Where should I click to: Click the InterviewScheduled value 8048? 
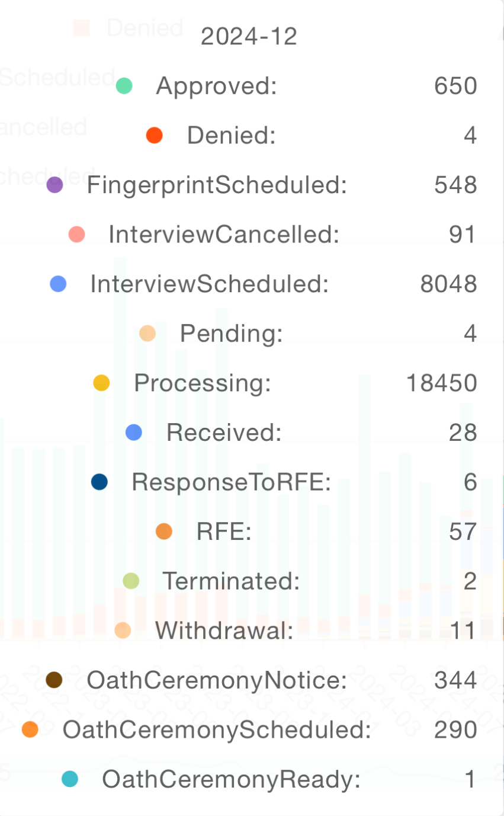coord(448,284)
